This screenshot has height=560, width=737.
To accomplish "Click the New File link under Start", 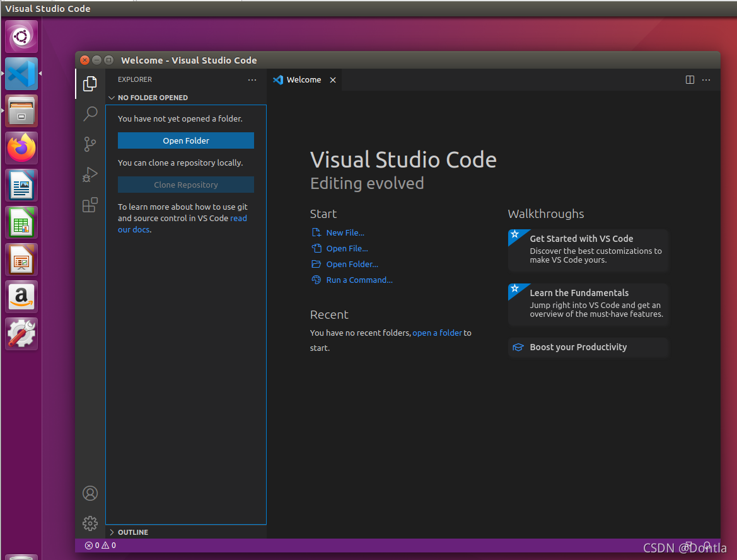I will pyautogui.click(x=345, y=232).
